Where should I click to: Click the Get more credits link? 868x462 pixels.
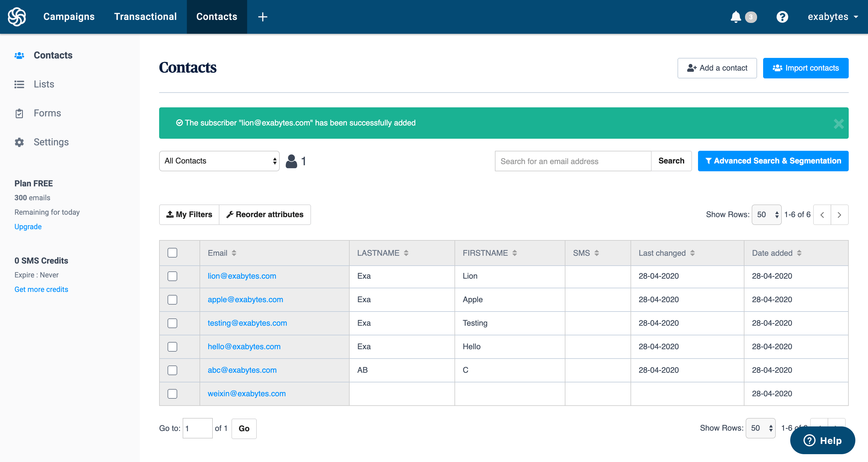tap(41, 289)
